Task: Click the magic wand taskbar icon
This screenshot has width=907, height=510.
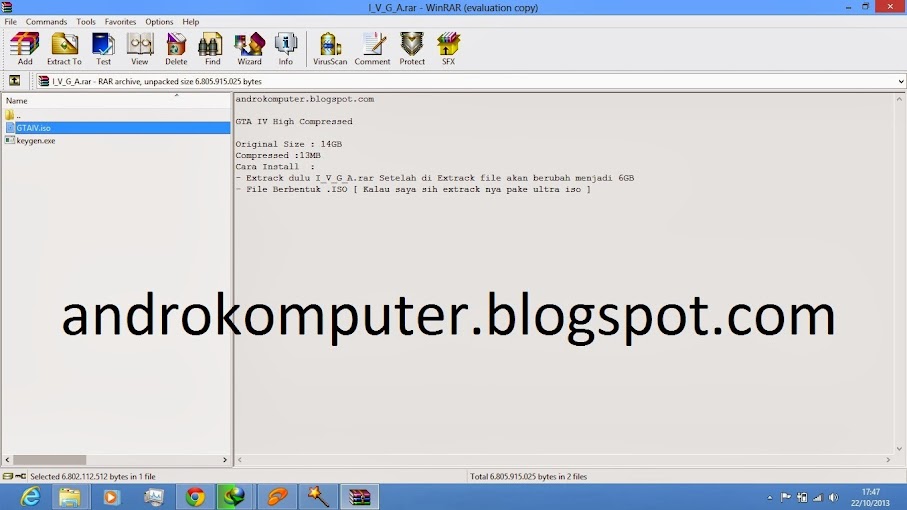Action: click(318, 497)
